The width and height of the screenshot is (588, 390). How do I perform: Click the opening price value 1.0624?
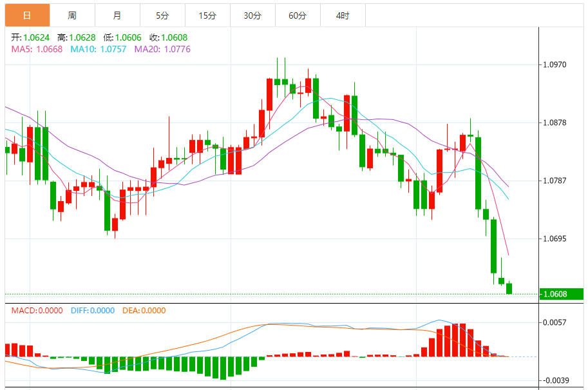36,37
